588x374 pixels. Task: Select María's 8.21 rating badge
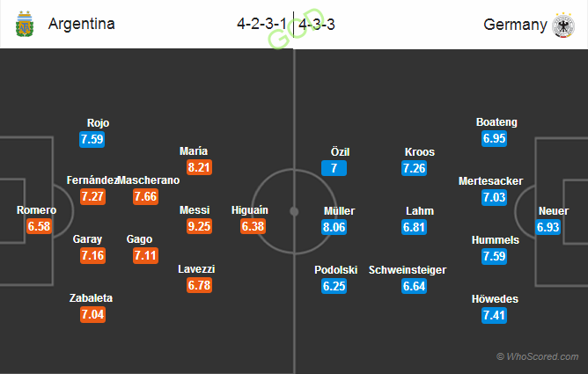pyautogui.click(x=199, y=167)
